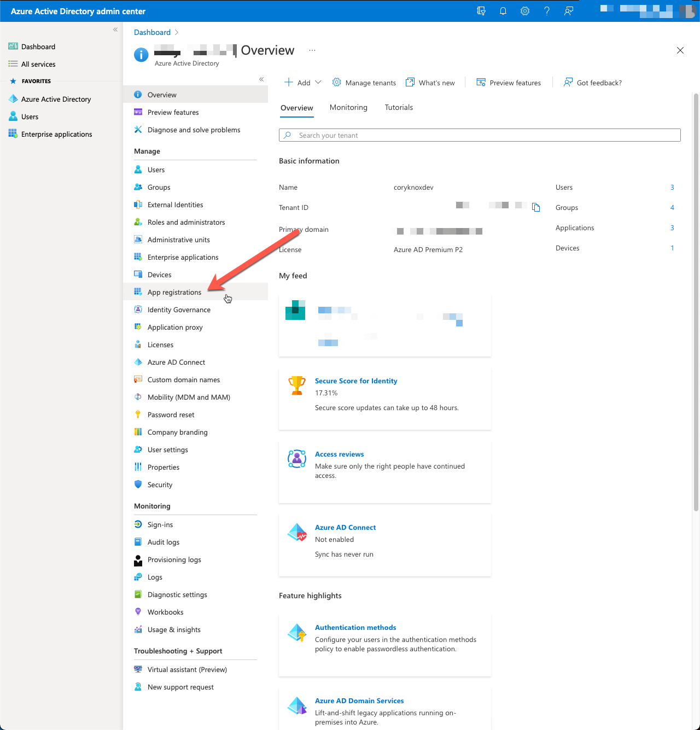This screenshot has width=700, height=730.
Task: Copy the Tenant ID to clipboard
Action: click(536, 207)
